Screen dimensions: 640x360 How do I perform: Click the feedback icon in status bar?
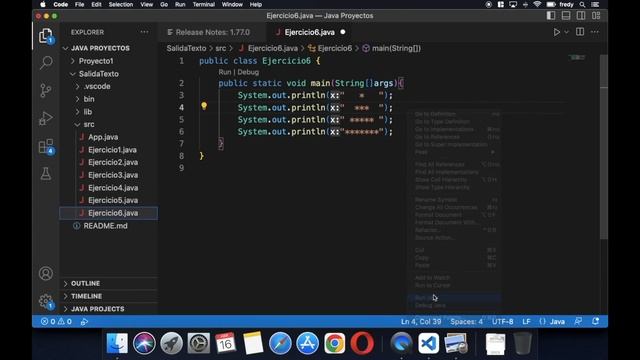point(578,321)
